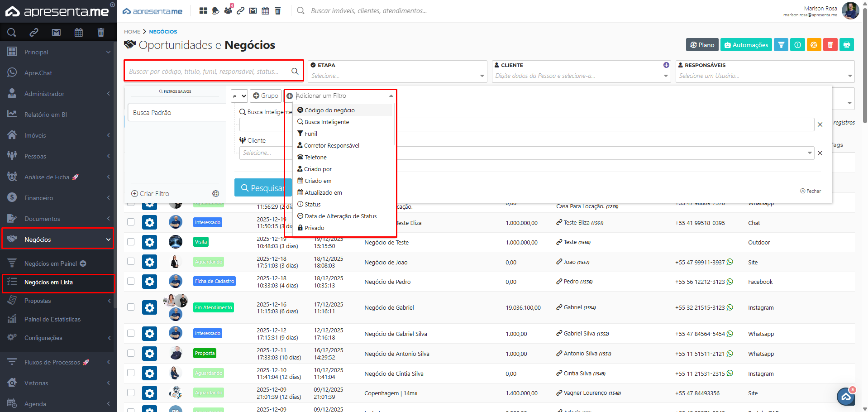Screen dimensions: 868x412
Task: Check the Negócio de Joao row checkbox
Action: pyautogui.click(x=131, y=261)
